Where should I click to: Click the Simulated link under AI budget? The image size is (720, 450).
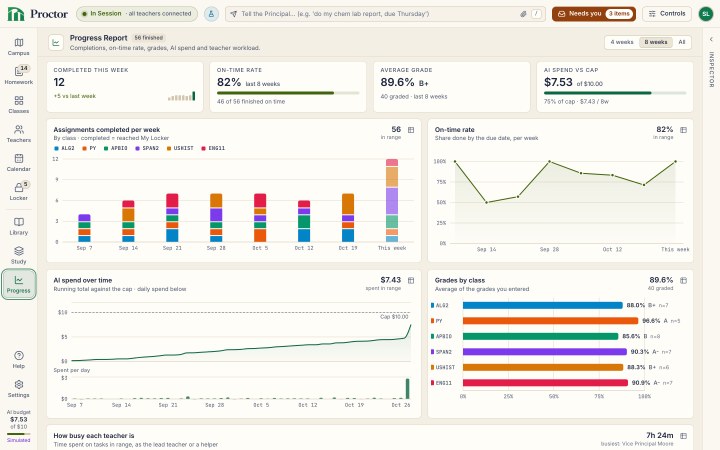pyautogui.click(x=18, y=440)
